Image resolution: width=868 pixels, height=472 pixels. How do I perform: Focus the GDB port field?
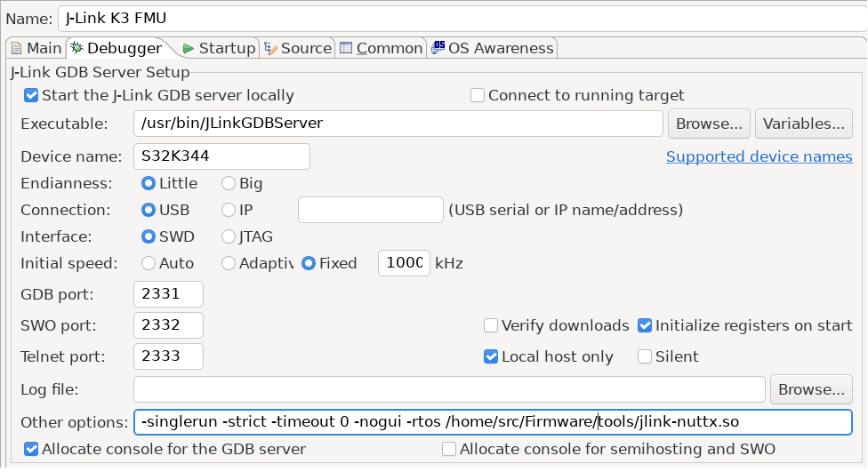point(168,294)
